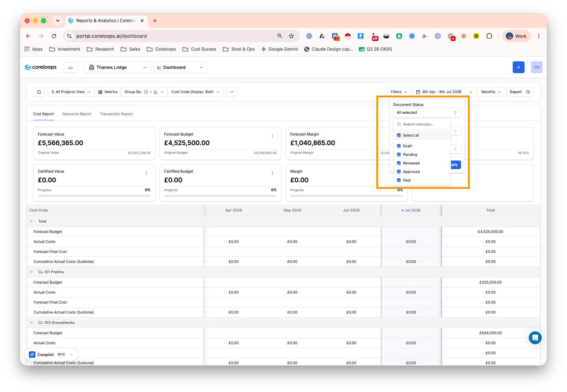Expand the Corepilot panel chevron
The image size is (567, 392).
(x=71, y=355)
